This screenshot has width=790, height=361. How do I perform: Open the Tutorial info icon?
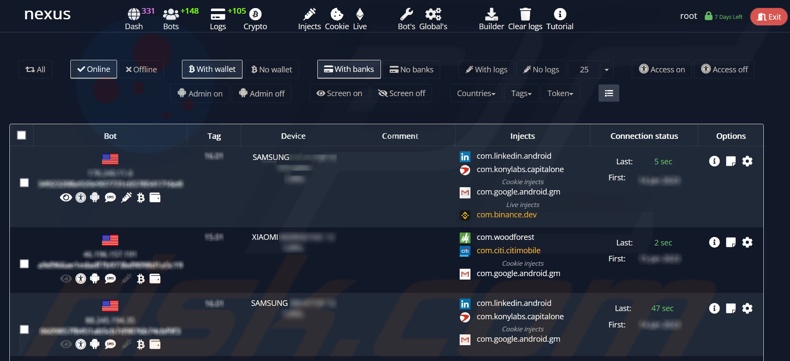[x=560, y=14]
